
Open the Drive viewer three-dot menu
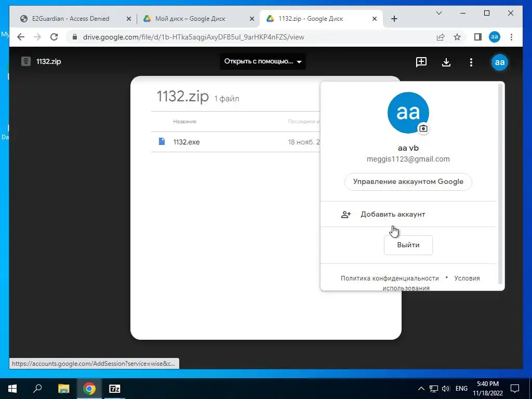471,62
